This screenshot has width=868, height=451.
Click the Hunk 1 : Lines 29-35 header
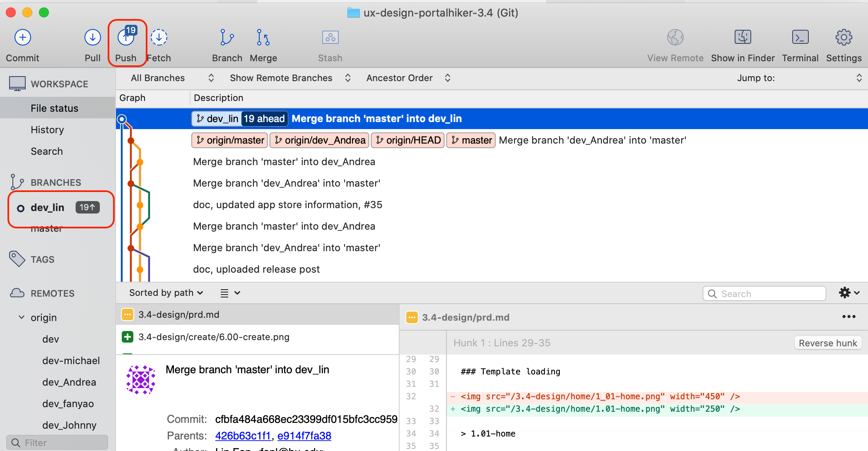click(502, 343)
